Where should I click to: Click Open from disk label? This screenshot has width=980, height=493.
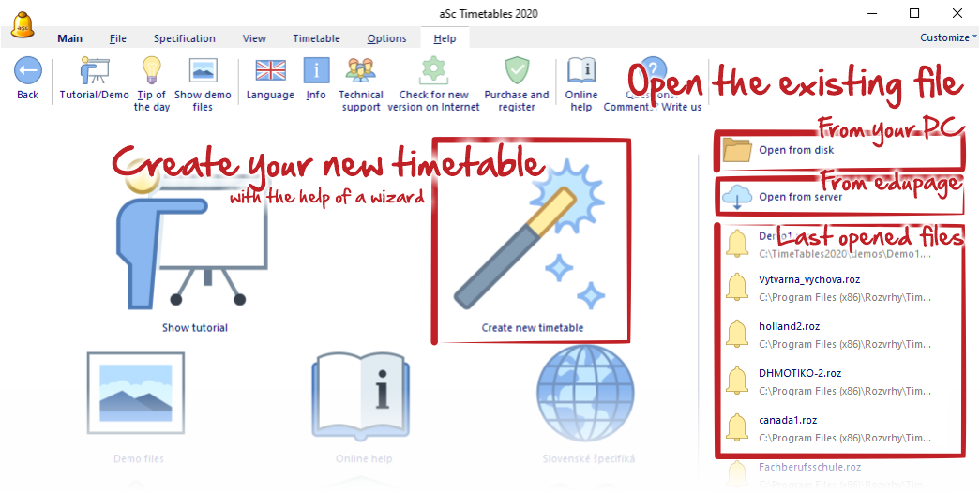pyautogui.click(x=796, y=150)
